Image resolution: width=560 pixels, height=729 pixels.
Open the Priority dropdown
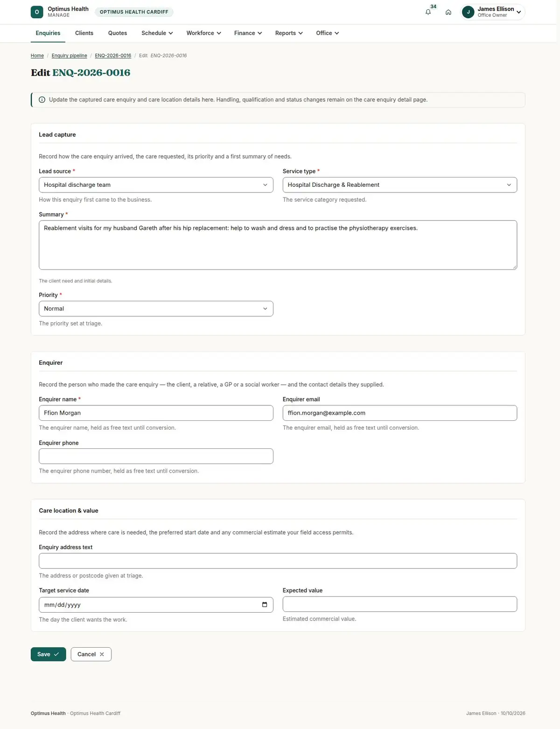coord(156,309)
